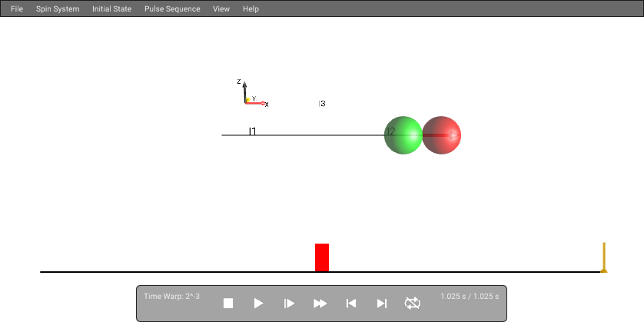The image size is (644, 322).
Task: Click the 1.025 s / 1.025 s time readout
Action: coord(470,296)
